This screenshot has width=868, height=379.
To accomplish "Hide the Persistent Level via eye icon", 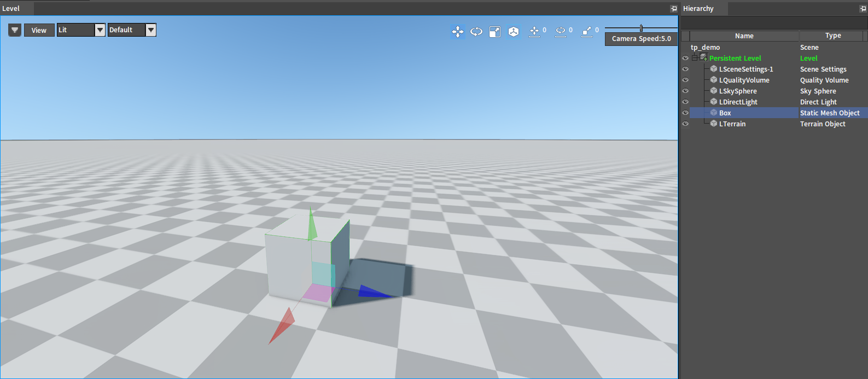I will pyautogui.click(x=685, y=58).
